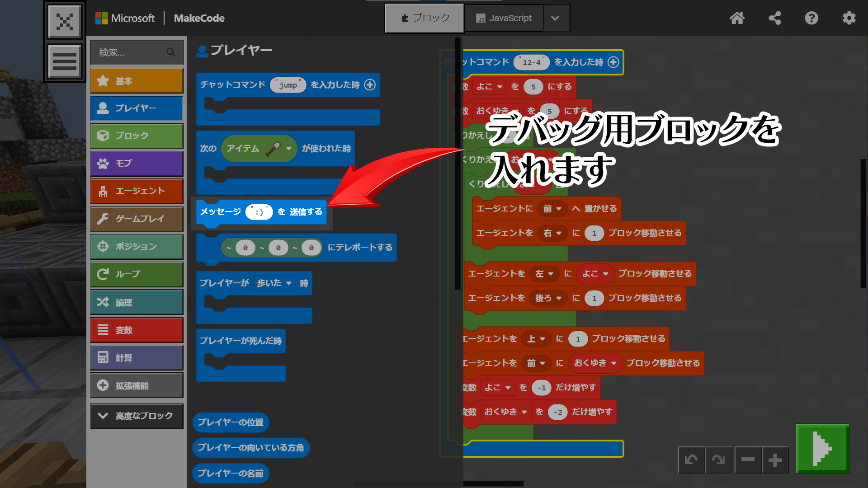The width and height of the screenshot is (868, 488).
Task: Open the settings gear menu
Action: tap(849, 18)
